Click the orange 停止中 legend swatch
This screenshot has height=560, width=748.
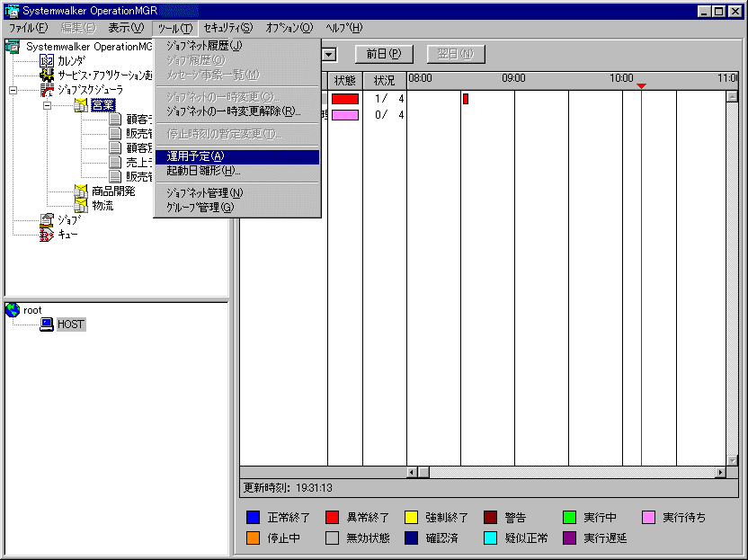pos(253,538)
